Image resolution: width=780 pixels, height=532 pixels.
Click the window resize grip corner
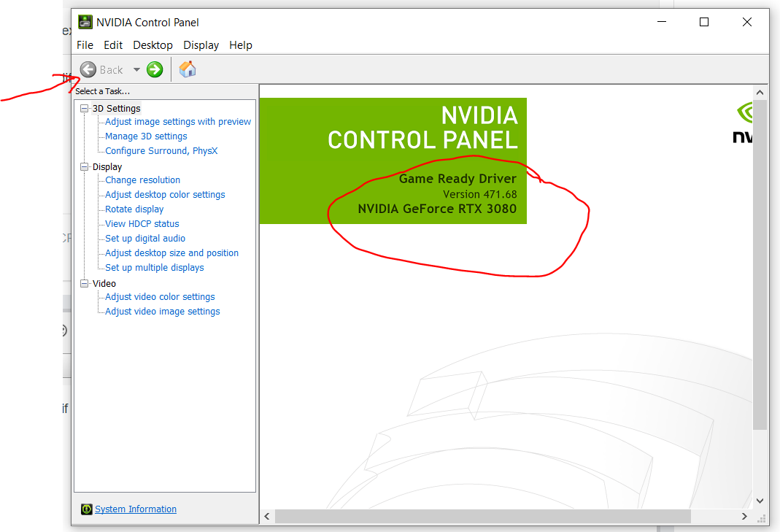point(761,519)
